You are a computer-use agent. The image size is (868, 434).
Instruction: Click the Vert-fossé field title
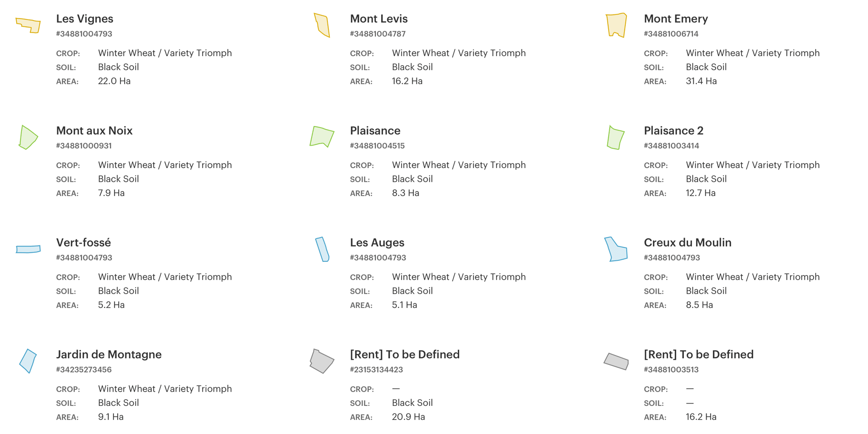(83, 243)
